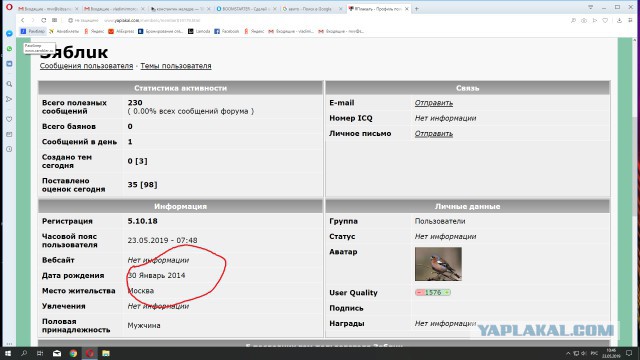Open Темы пользователя link
Image resolution: width=640 pixels, height=360 pixels.
coord(176,66)
